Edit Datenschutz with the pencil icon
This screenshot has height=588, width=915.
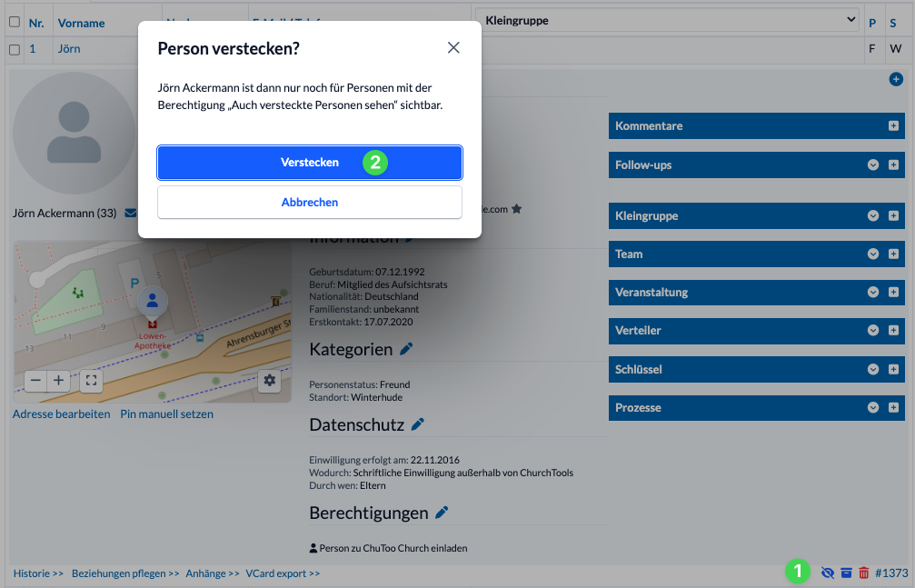click(418, 424)
